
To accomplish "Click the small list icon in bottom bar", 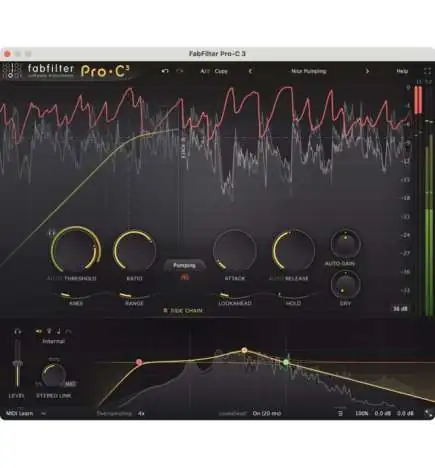I will click(x=340, y=413).
